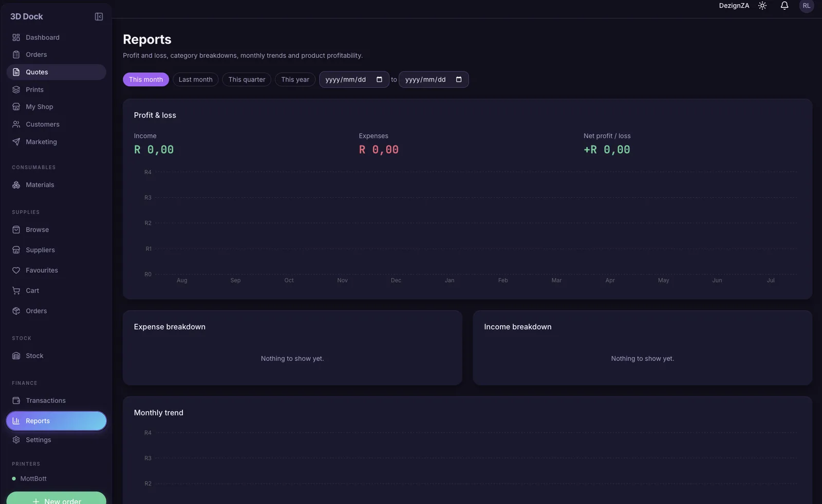Image resolution: width=822 pixels, height=504 pixels.
Task: Select the This year filter
Action: (x=295, y=80)
